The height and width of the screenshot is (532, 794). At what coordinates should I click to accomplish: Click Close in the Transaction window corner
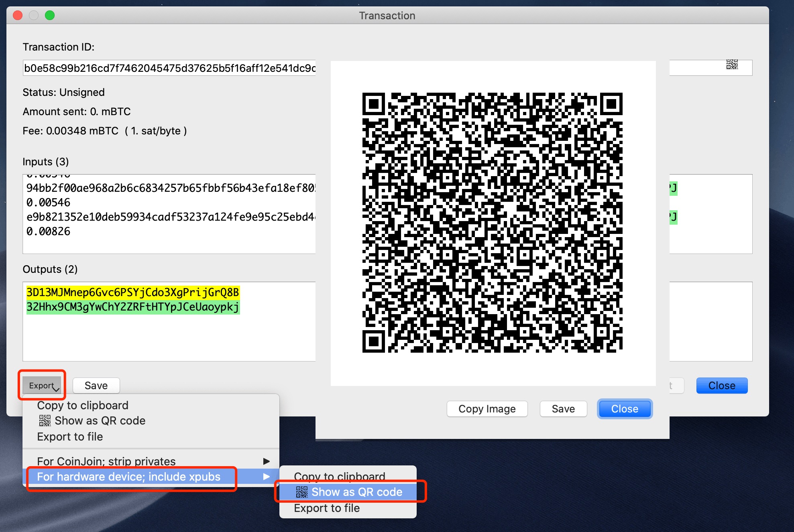(721, 385)
